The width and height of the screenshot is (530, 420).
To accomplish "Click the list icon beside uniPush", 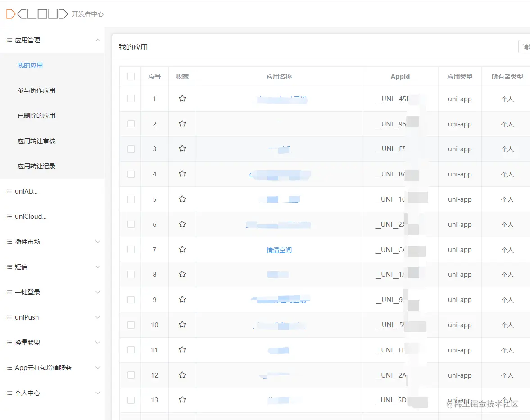I will coord(9,317).
